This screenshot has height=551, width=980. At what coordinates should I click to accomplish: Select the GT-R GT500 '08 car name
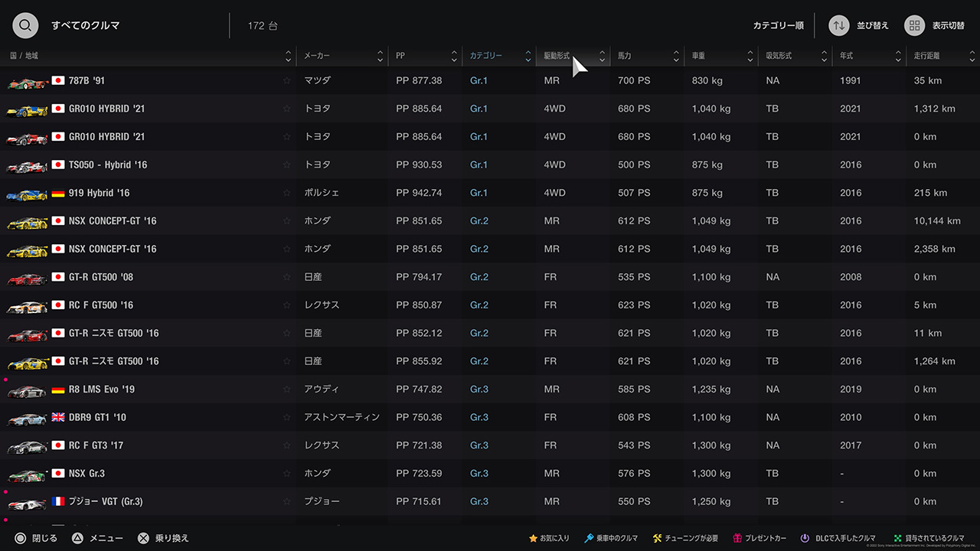tap(101, 277)
